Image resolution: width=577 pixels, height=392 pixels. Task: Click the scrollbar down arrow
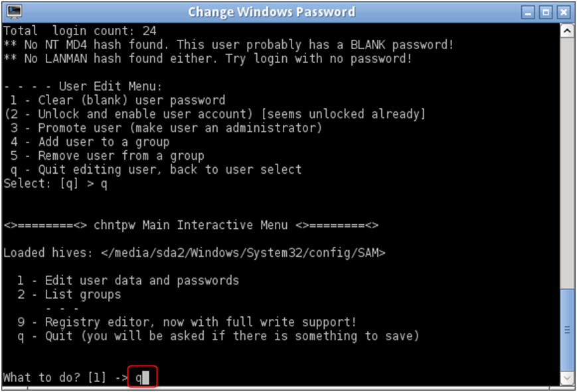click(567, 378)
